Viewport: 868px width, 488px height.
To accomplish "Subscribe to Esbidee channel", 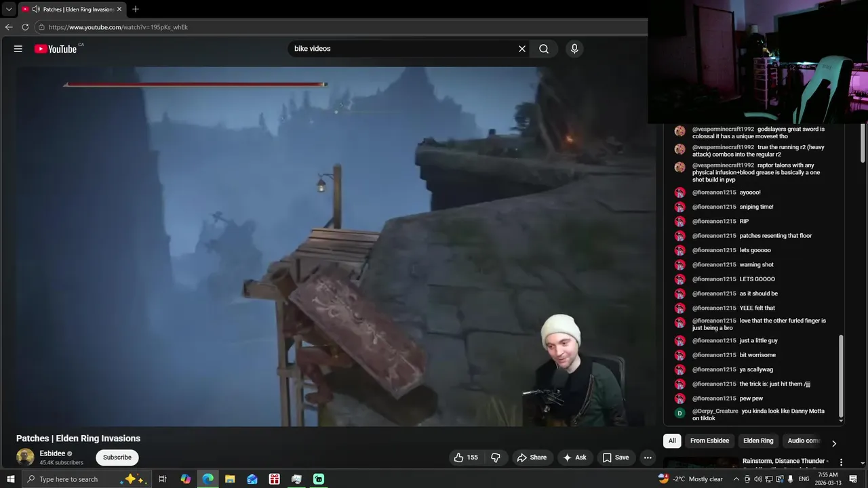I will click(117, 457).
